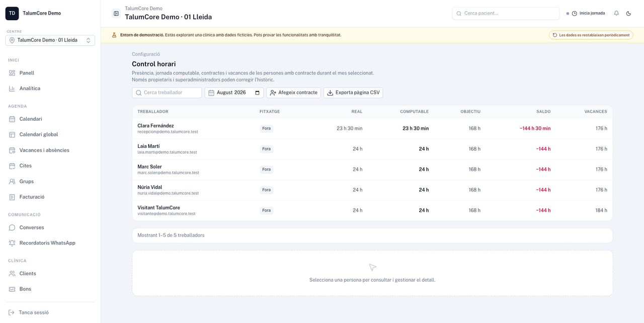Click the calendar icon in month field
The height and width of the screenshot is (323, 644).
click(x=211, y=93)
